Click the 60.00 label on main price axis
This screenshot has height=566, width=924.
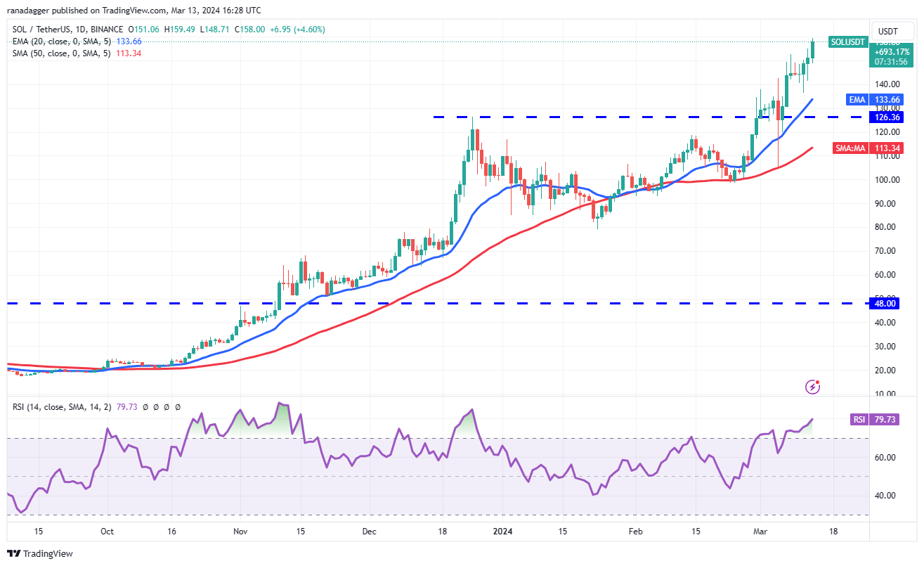click(885, 275)
